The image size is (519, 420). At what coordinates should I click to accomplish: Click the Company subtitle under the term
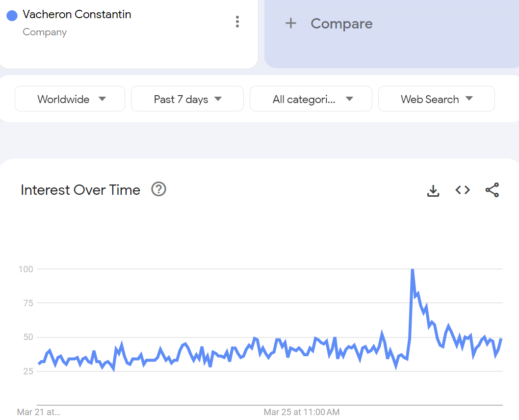click(45, 32)
